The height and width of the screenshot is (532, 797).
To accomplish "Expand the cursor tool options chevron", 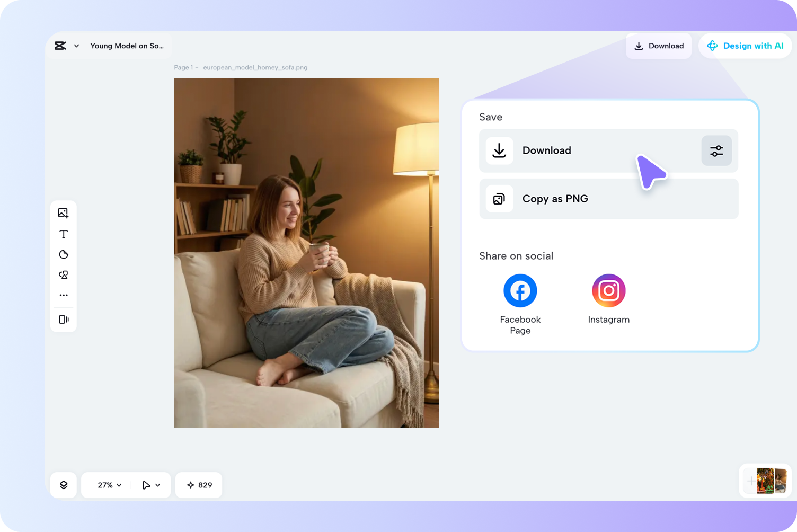I will click(x=158, y=485).
